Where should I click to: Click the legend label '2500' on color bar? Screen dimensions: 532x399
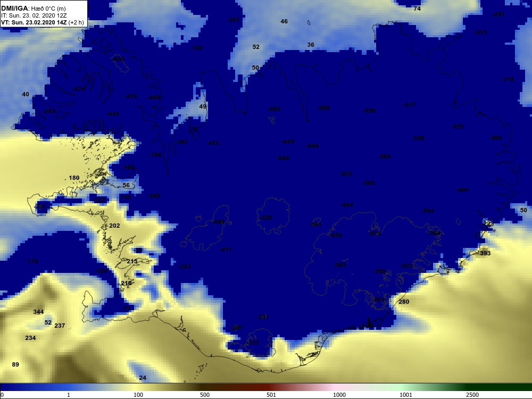point(472,395)
